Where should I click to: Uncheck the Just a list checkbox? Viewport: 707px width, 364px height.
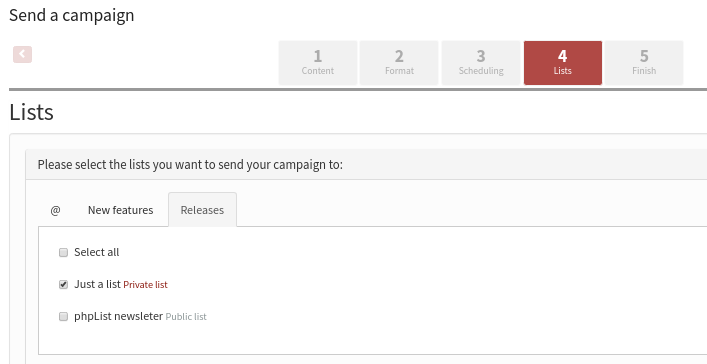coord(64,285)
